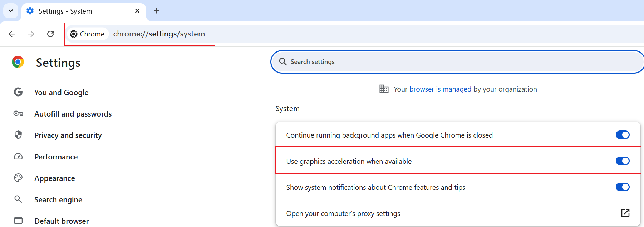Click the palette icon for Appearance
Viewport: 644px width, 227px height.
[x=18, y=178]
